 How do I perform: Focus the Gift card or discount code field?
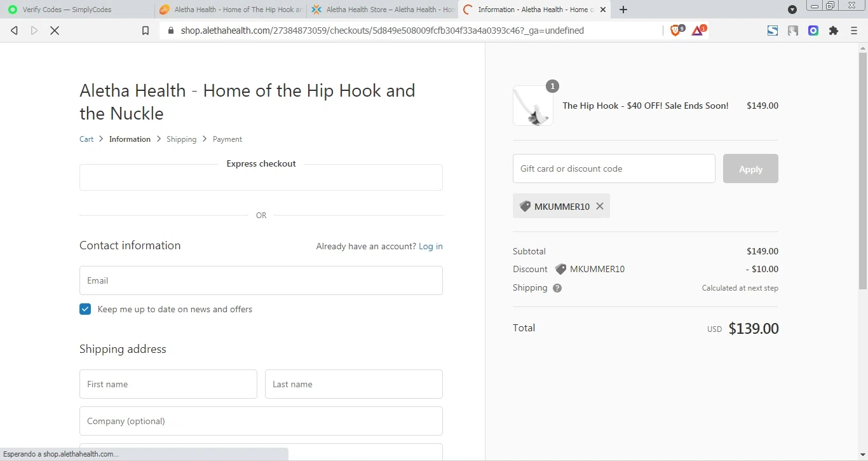pos(614,169)
